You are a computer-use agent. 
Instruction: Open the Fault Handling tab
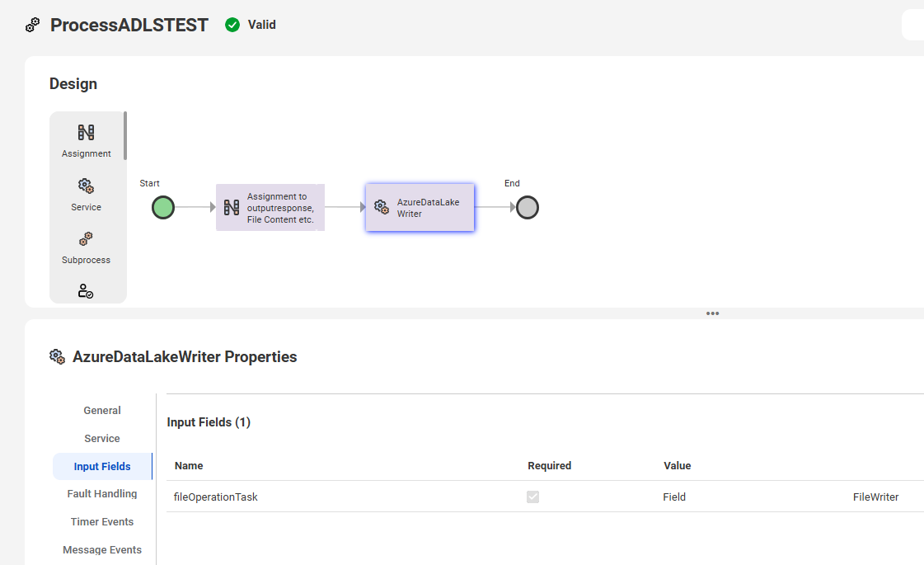tap(102, 493)
